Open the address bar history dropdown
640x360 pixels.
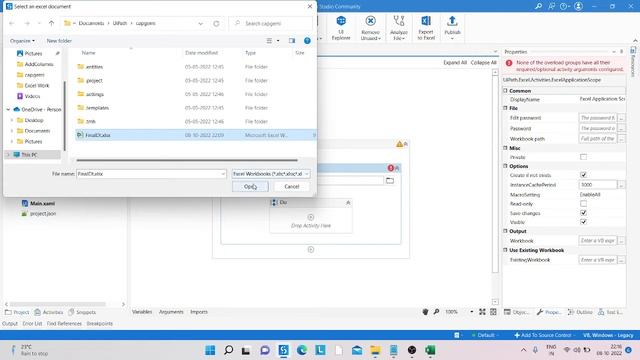[200, 24]
